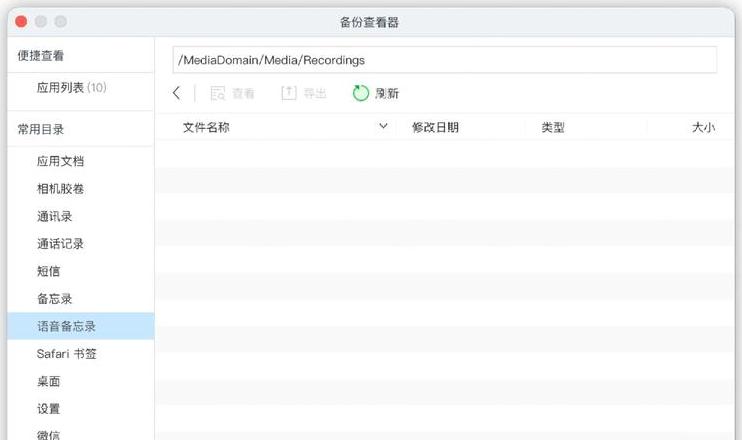Select 备忘录 in the sidebar
The height and width of the screenshot is (440, 742).
tap(54, 299)
